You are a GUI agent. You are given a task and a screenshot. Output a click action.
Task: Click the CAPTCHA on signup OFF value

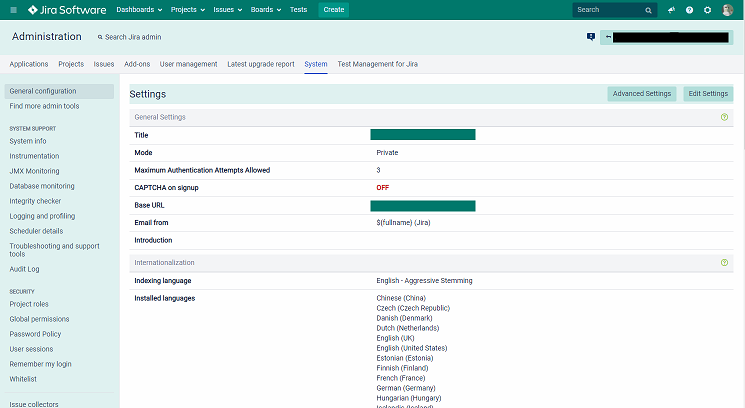382,188
